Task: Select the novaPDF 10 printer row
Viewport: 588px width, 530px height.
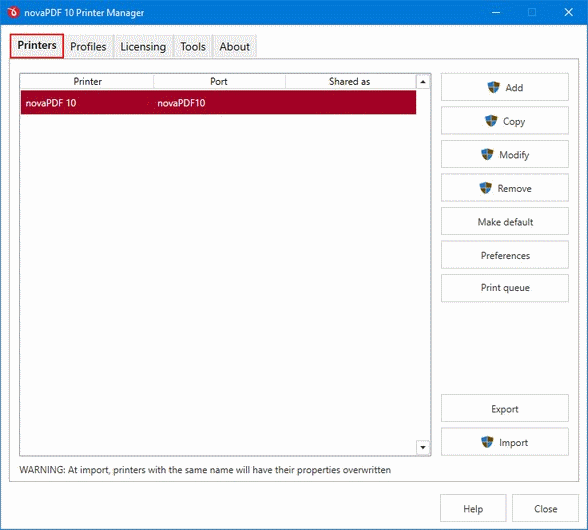Action: 218,102
